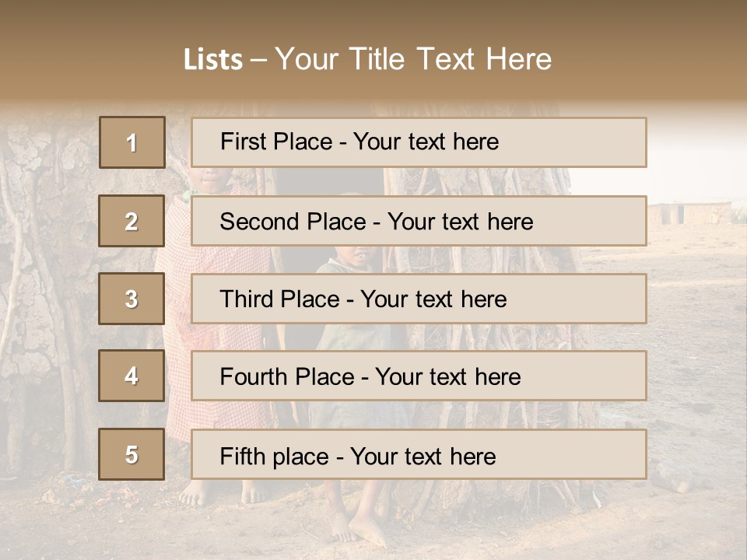Click the number 3 box
Screen dimensions: 747x560
point(132,299)
